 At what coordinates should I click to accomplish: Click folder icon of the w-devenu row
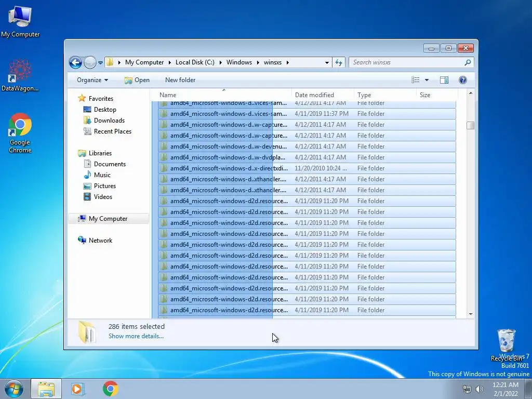(164, 146)
